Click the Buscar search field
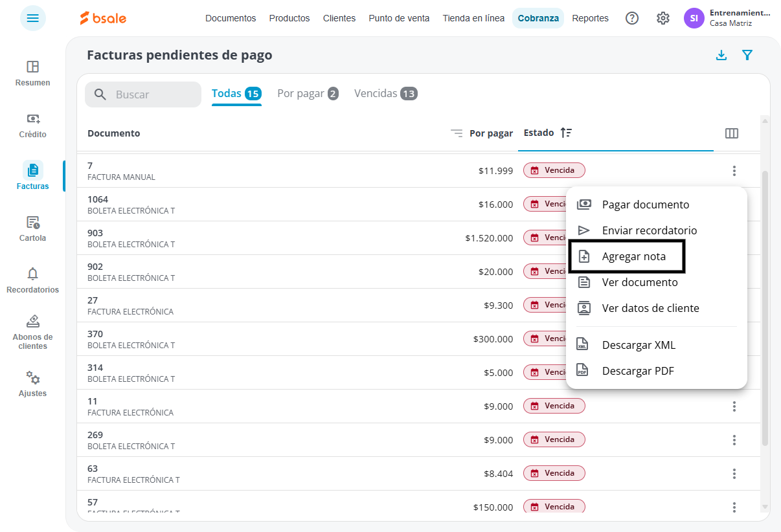781x532 pixels. coord(143,94)
